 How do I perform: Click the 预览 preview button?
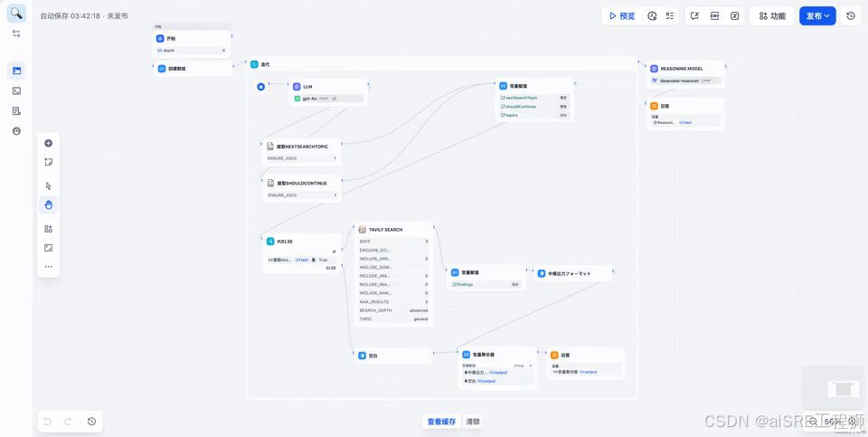[622, 16]
